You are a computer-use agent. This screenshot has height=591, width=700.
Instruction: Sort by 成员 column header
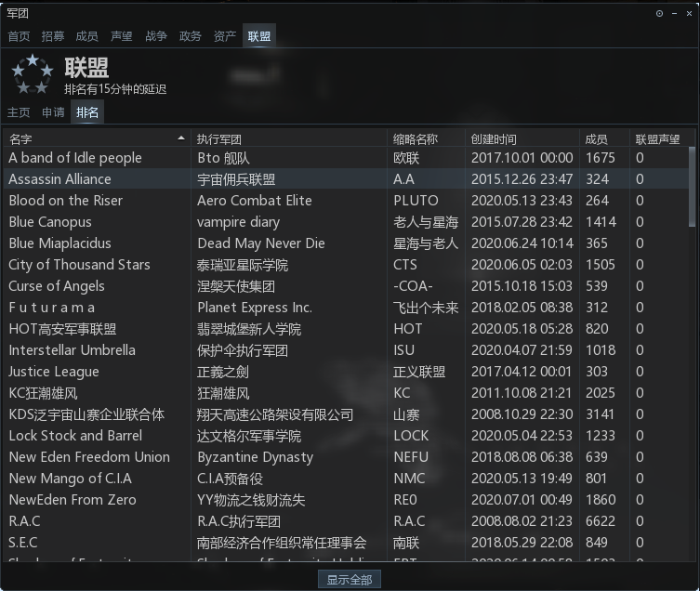click(x=596, y=139)
